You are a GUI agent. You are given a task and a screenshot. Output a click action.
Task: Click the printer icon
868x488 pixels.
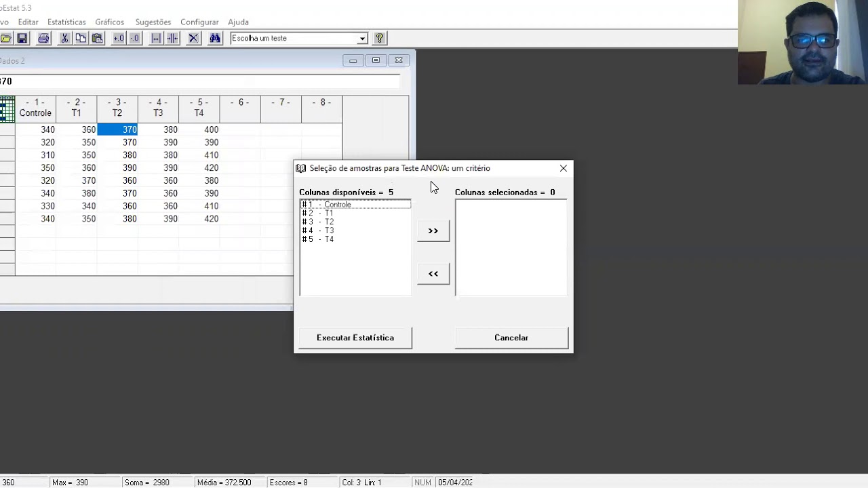[x=43, y=39]
